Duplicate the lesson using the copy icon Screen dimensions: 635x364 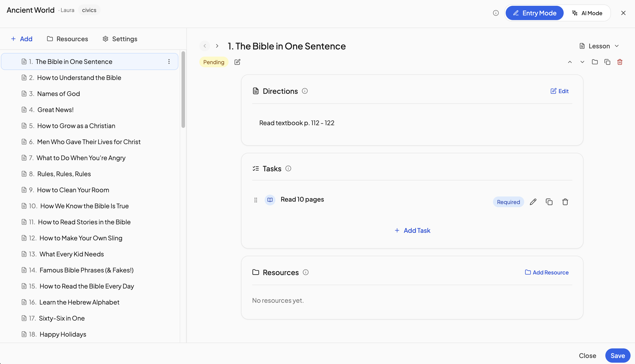coord(607,62)
